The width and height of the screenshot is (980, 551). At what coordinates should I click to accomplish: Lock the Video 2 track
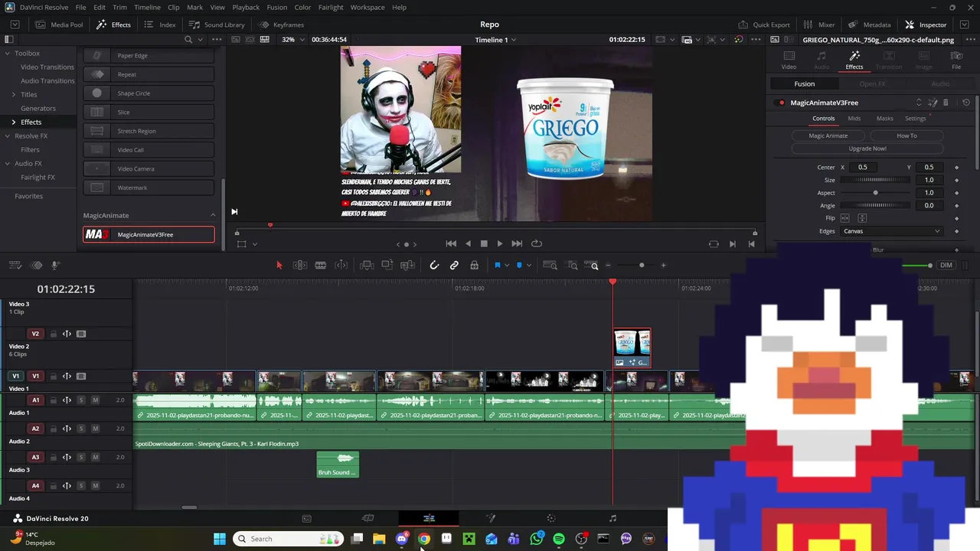click(x=53, y=334)
